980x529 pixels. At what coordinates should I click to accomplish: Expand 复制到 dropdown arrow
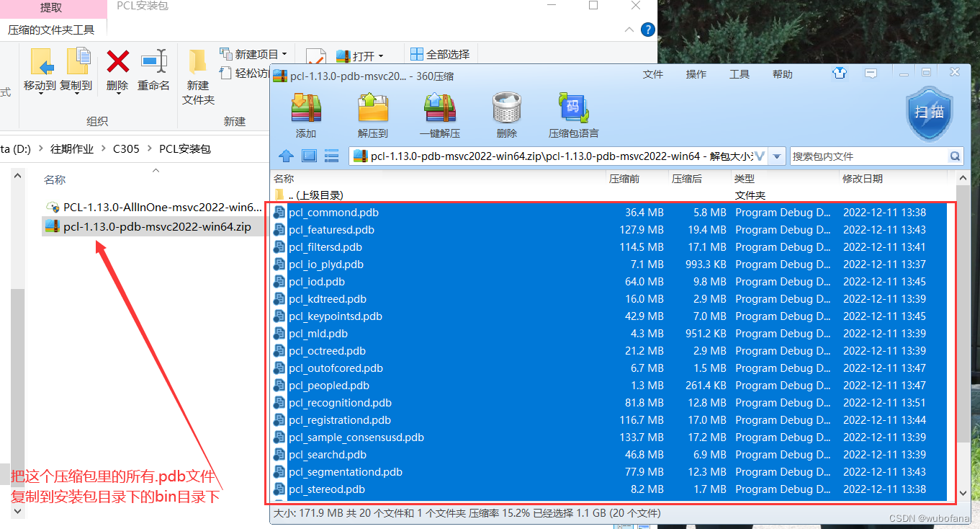click(x=76, y=94)
